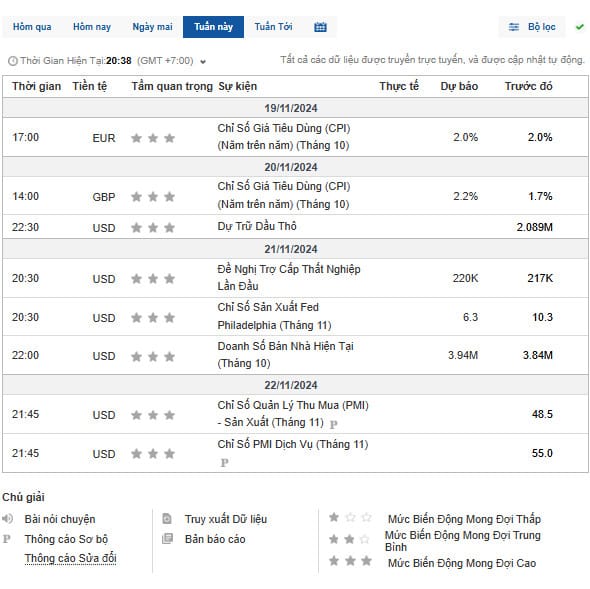Click the clock icon next to Thời Gian Hiện Tại
This screenshot has width=590, height=589.
[13, 61]
